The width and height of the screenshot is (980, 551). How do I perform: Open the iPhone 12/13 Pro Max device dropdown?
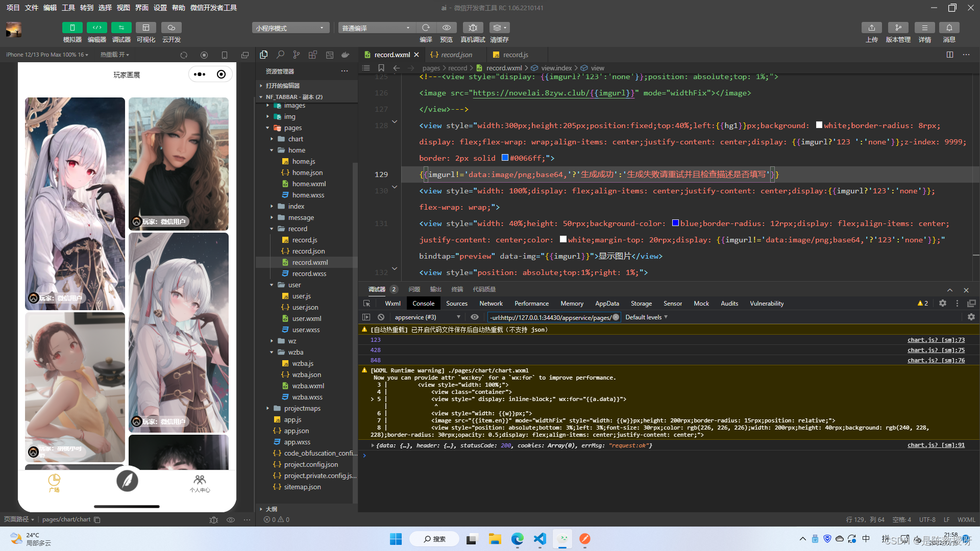(47, 55)
